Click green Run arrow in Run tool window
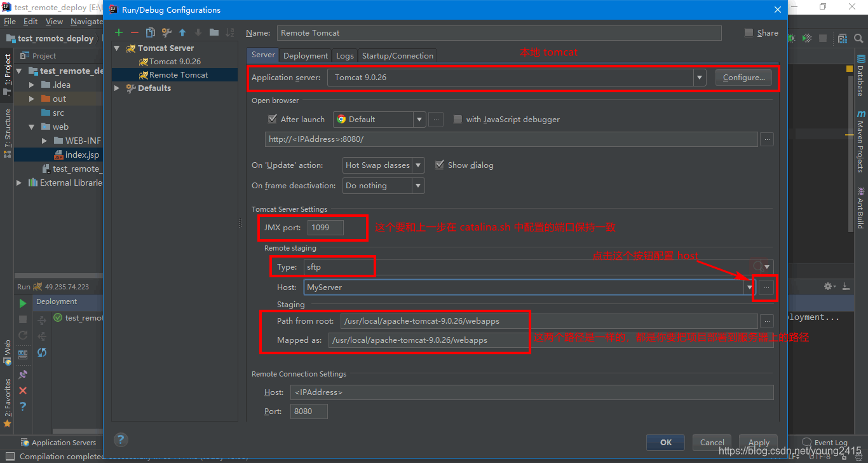 coord(23,303)
